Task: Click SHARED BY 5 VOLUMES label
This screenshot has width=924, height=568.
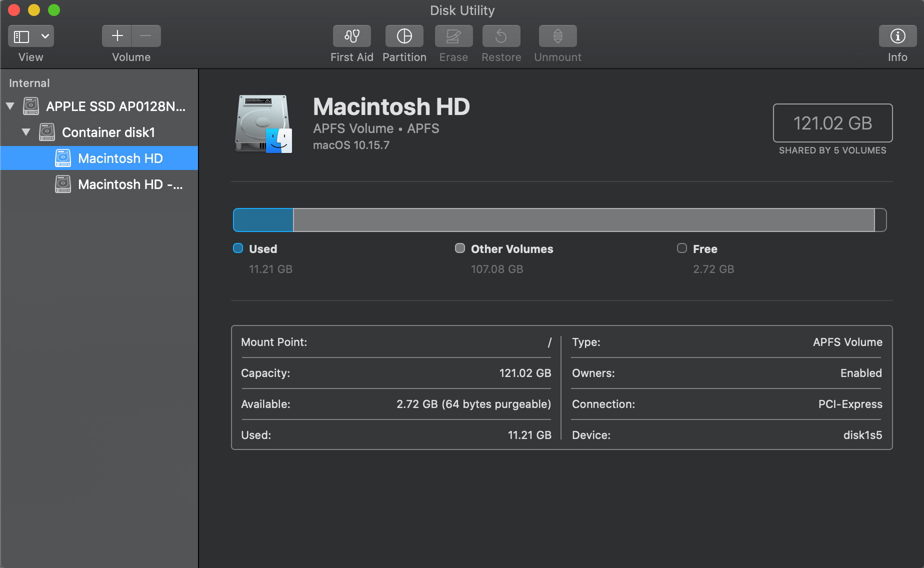Action: (832, 150)
